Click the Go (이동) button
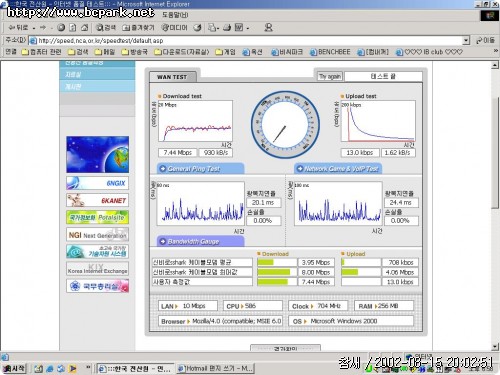This screenshot has height=375, width=500. tap(485, 41)
